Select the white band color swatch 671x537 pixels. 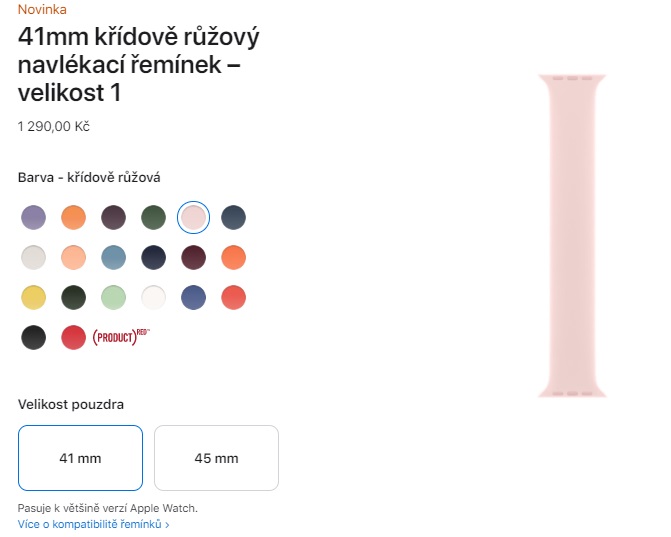click(153, 297)
